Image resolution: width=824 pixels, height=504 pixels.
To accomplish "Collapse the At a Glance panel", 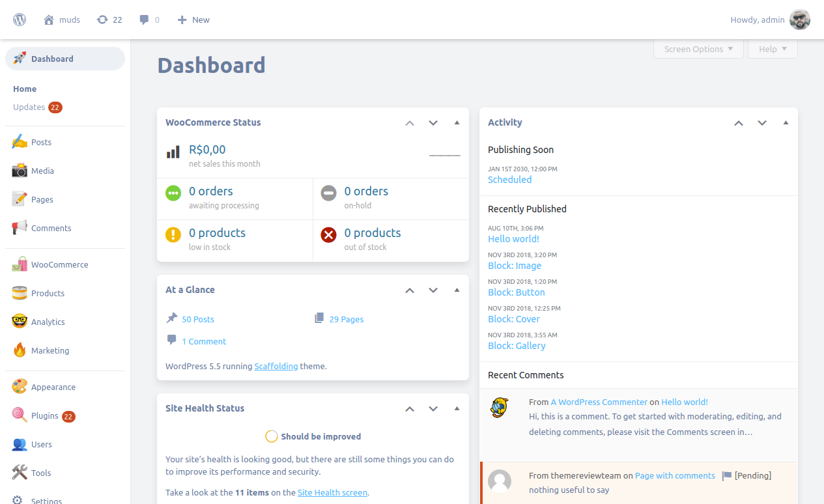I will (x=457, y=290).
